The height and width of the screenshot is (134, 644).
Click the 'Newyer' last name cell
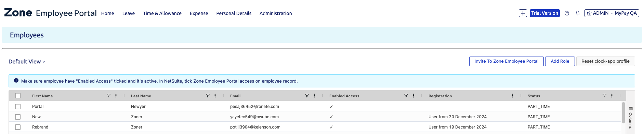(x=138, y=107)
